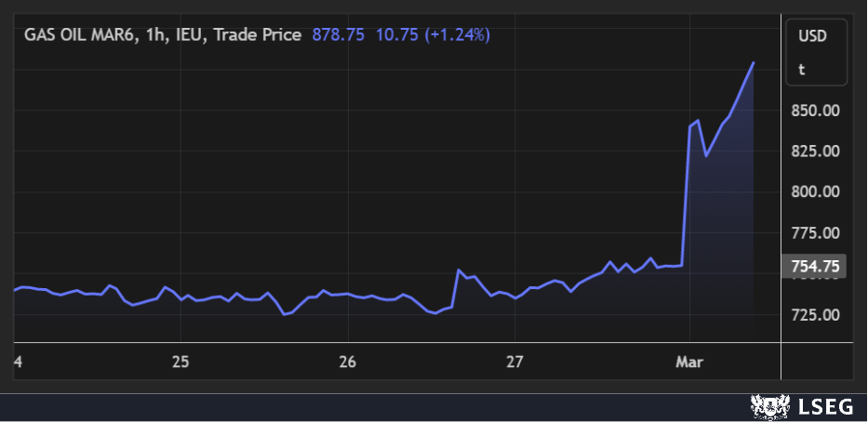Select the 775.00 price axis level
Viewport: 868px width, 422px height.
point(815,233)
